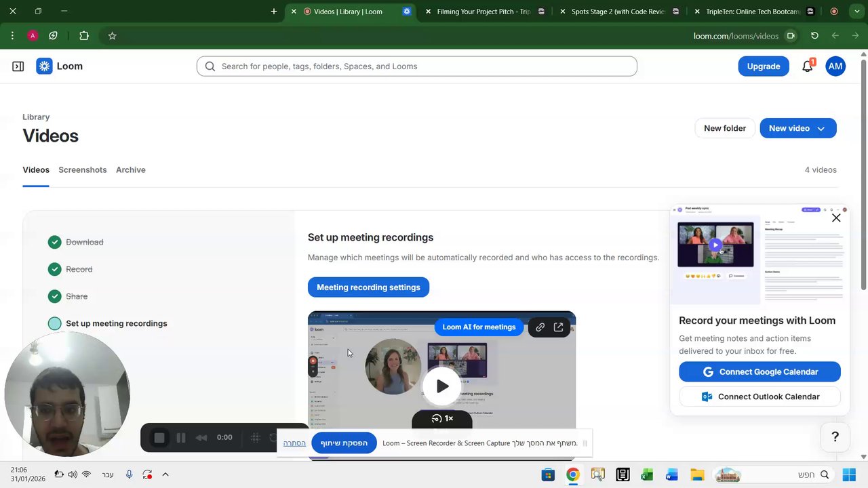
Task: Select the Videos tab
Action: tap(36, 170)
